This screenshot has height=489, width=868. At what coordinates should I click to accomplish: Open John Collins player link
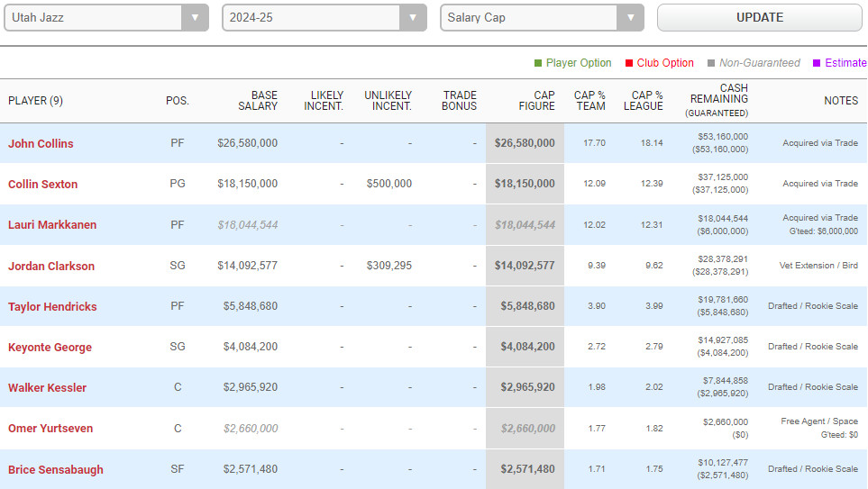click(41, 143)
